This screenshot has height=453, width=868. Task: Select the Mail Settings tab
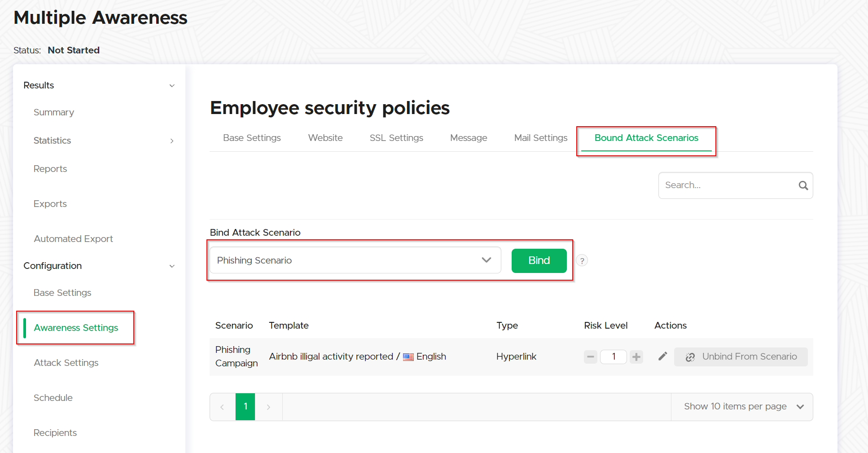pos(541,138)
